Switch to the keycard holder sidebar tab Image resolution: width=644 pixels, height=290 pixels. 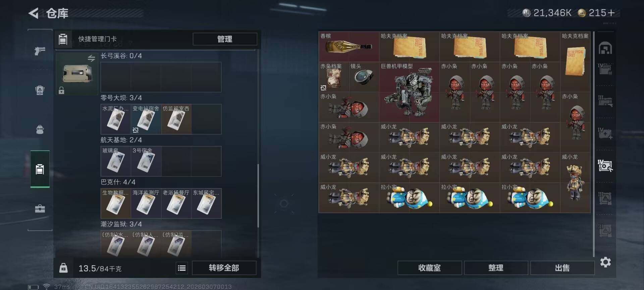pos(40,169)
